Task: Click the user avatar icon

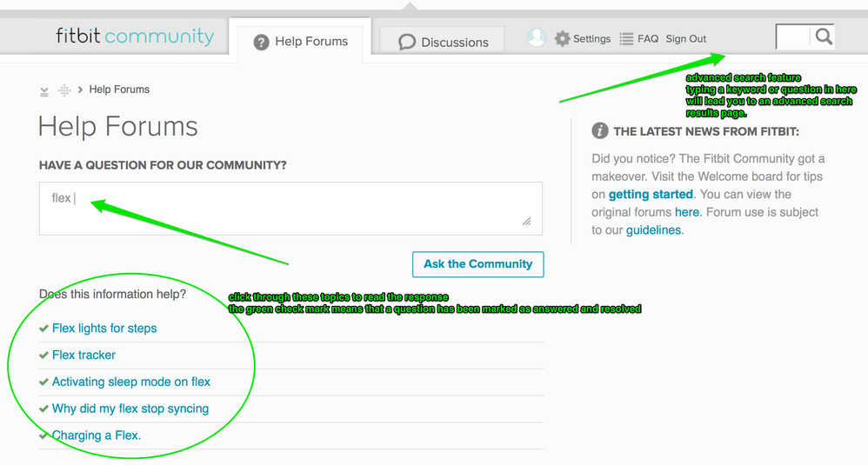Action: click(x=536, y=37)
